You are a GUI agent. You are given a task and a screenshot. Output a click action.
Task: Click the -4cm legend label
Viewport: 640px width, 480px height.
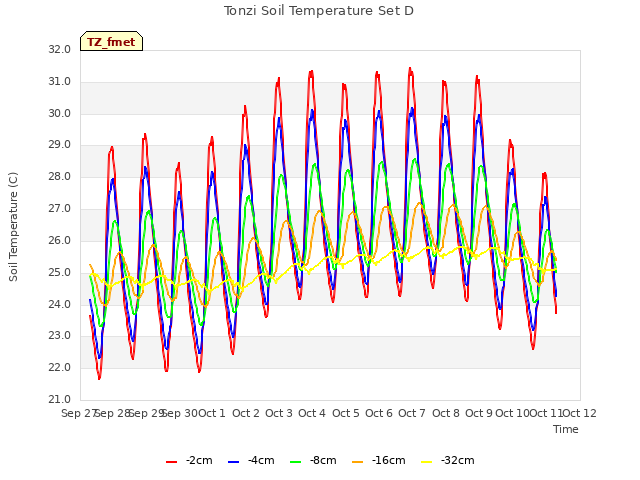pyautogui.click(x=261, y=460)
